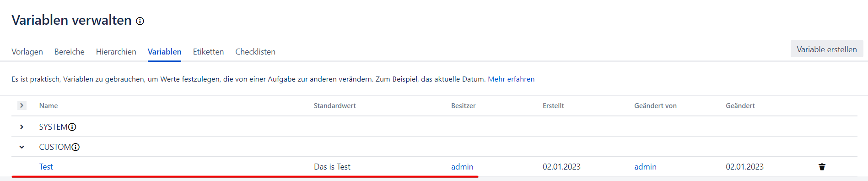Screen dimensions: 868x181
Task: Select the Variablen tab
Action: (x=165, y=52)
